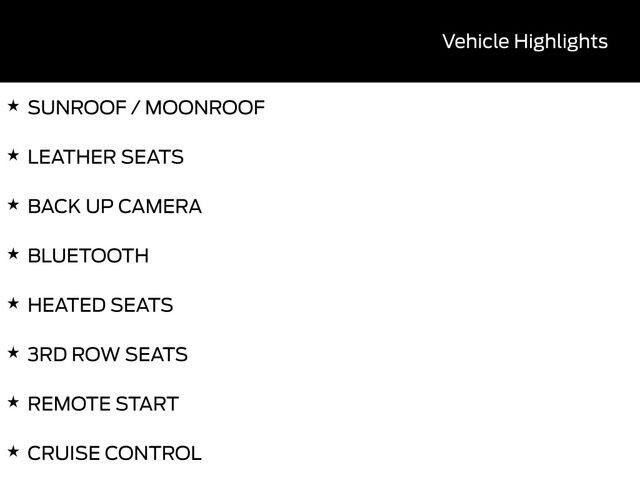Click the empty left side of black banner
Image resolution: width=640 pixels, height=480 pixels.
point(150,41)
